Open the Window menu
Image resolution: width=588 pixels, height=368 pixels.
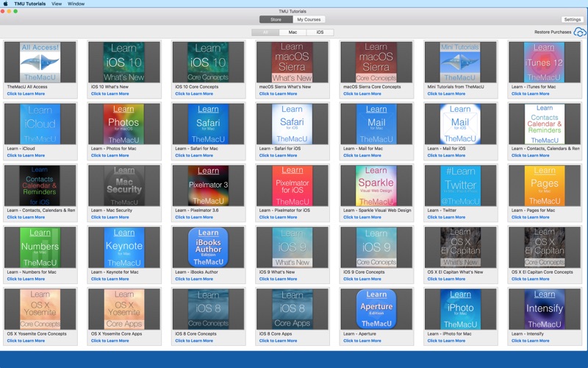(76, 4)
